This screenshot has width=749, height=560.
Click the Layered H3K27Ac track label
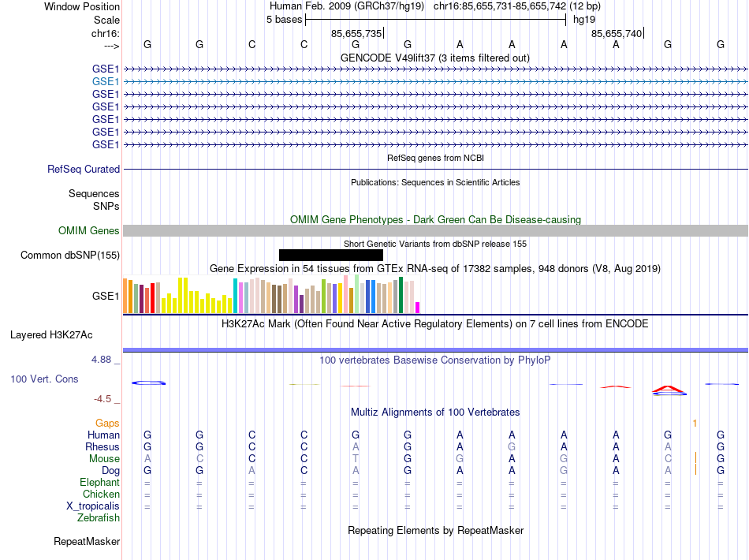tap(51, 335)
